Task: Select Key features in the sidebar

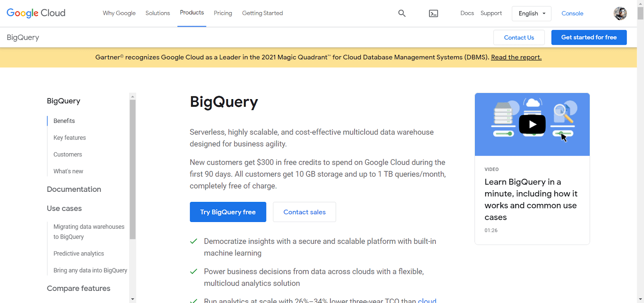Action: (x=70, y=138)
